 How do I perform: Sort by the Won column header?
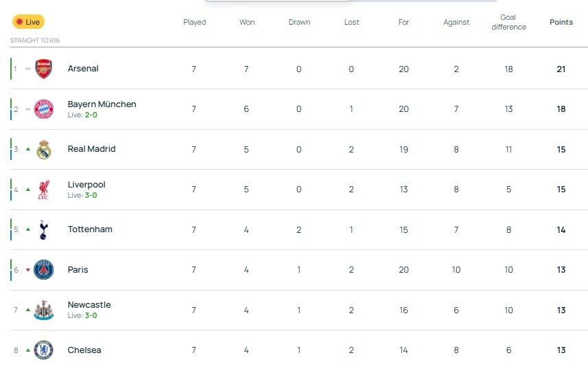(247, 22)
